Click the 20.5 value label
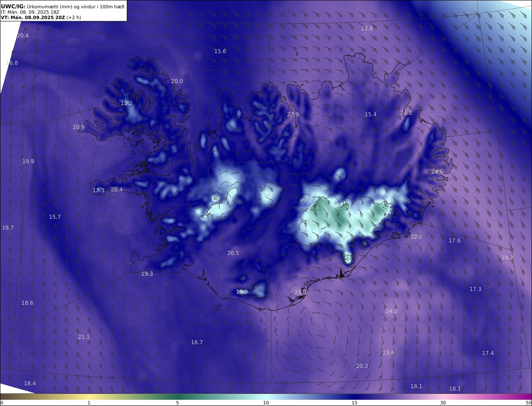The width and height of the screenshot is (532, 406). tap(233, 253)
